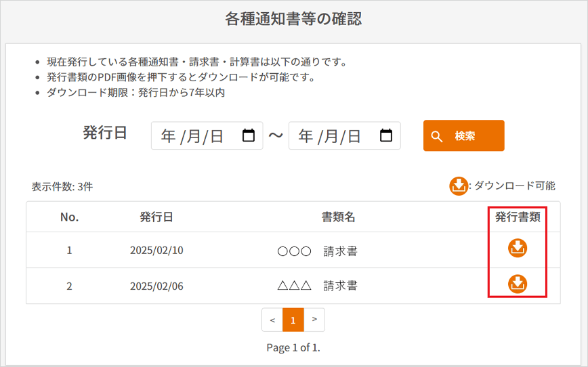Image resolution: width=588 pixels, height=367 pixels.
Task: Click the 発行日 column header
Action: (156, 217)
